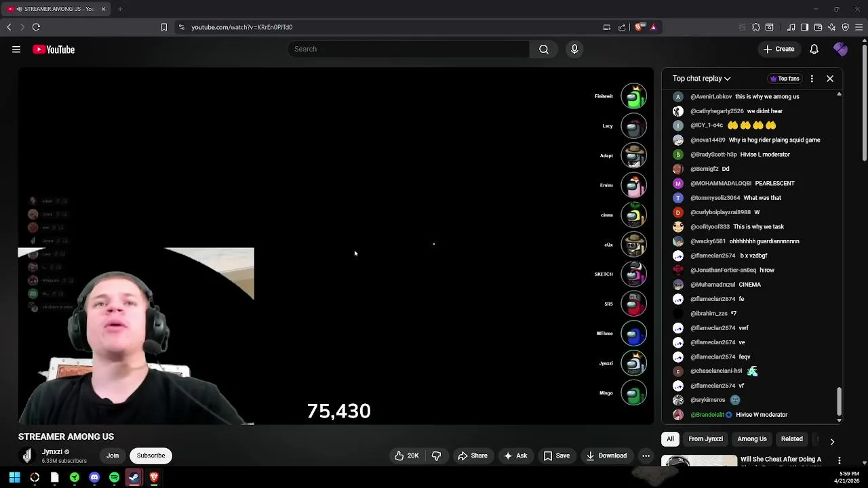Reload the page in the browser
The width and height of the screenshot is (868, 488).
pos(36,27)
